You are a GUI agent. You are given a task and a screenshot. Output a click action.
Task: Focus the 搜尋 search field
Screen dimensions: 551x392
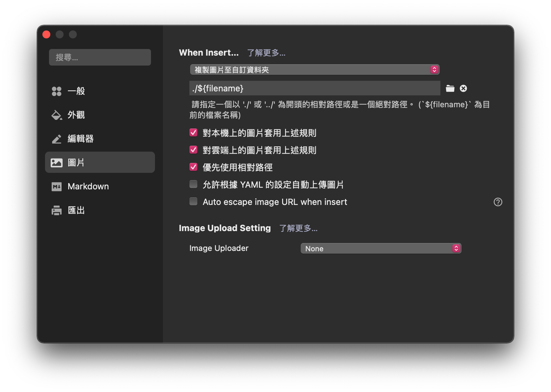coord(100,57)
